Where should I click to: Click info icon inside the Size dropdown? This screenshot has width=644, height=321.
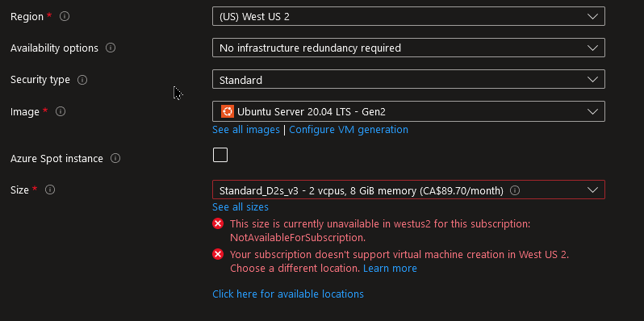tap(515, 190)
